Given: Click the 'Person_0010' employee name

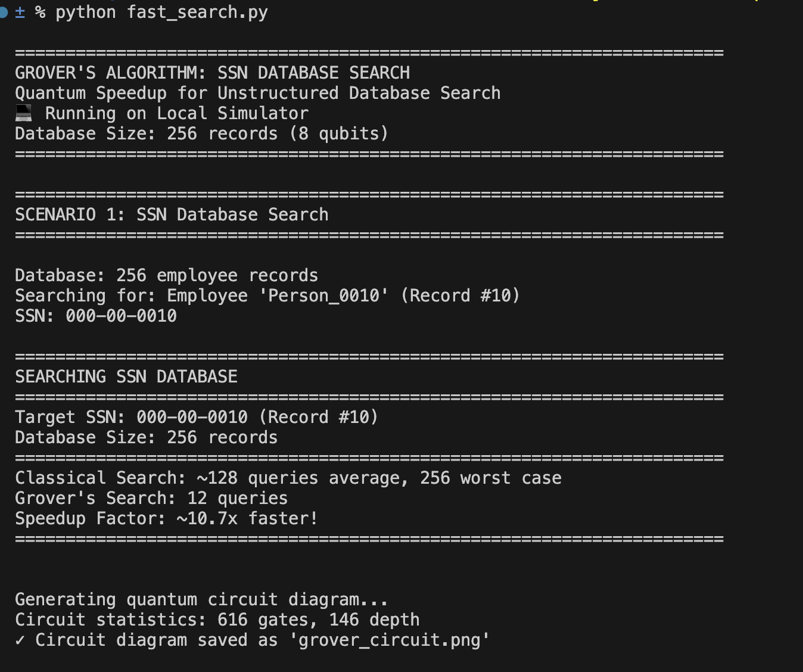Looking at the screenshot, I should click(324, 295).
